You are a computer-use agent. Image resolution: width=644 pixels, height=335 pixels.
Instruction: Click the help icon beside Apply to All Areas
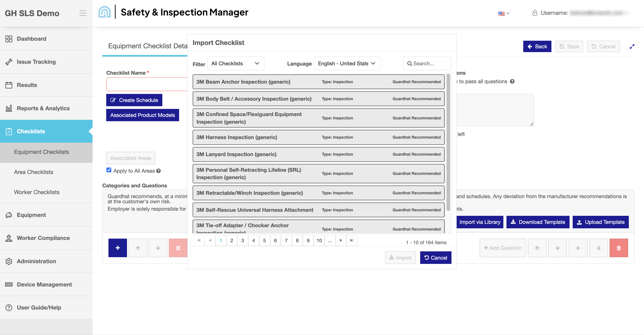click(159, 171)
